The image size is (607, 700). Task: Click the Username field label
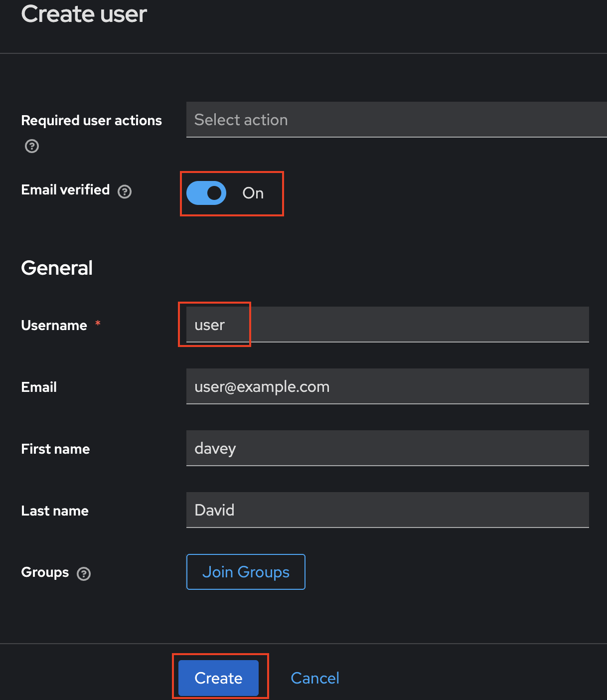[54, 325]
